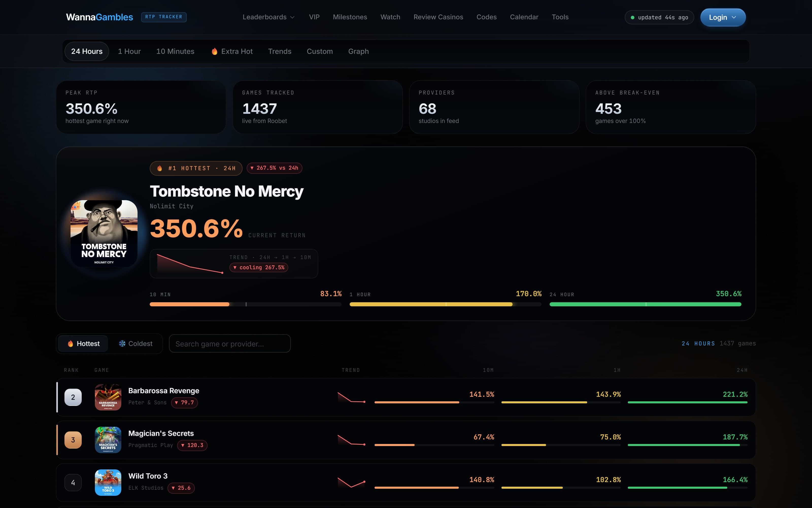
Task: Switch to the 10 Minutes tab
Action: tap(175, 51)
